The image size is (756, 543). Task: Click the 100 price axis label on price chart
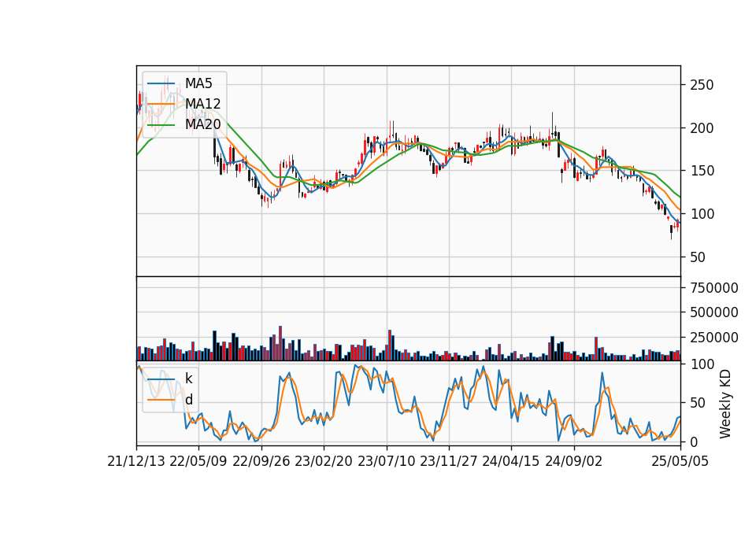(x=702, y=214)
